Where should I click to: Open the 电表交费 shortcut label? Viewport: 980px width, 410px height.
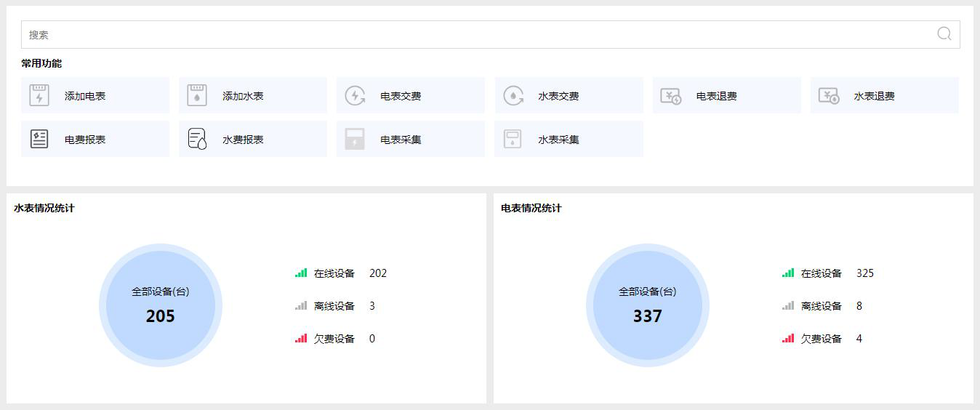coord(401,96)
